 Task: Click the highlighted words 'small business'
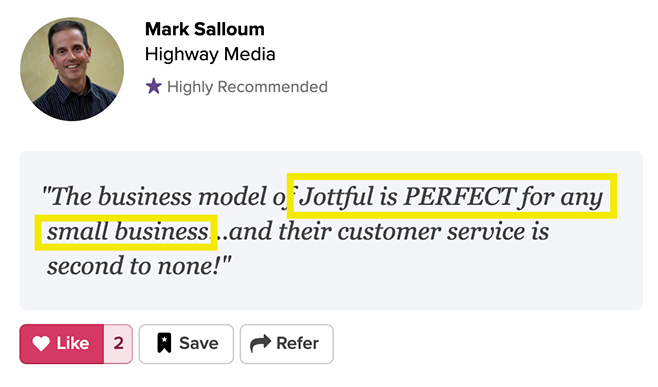pos(128,232)
